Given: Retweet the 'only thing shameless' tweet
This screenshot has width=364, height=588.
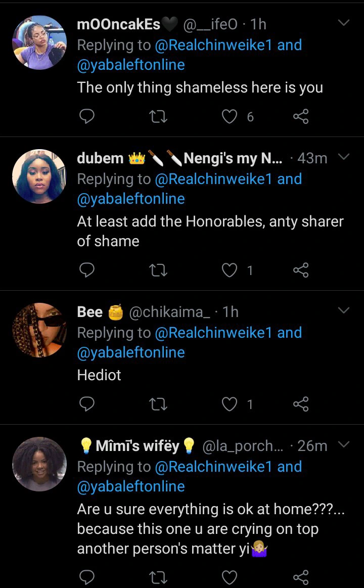Looking at the screenshot, I should tap(159, 117).
